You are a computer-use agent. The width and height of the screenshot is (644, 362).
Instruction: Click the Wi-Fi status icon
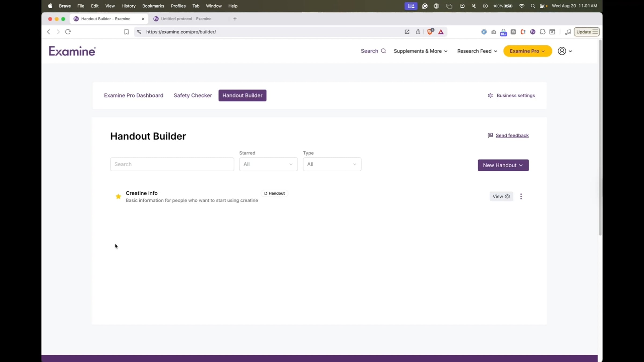click(521, 6)
